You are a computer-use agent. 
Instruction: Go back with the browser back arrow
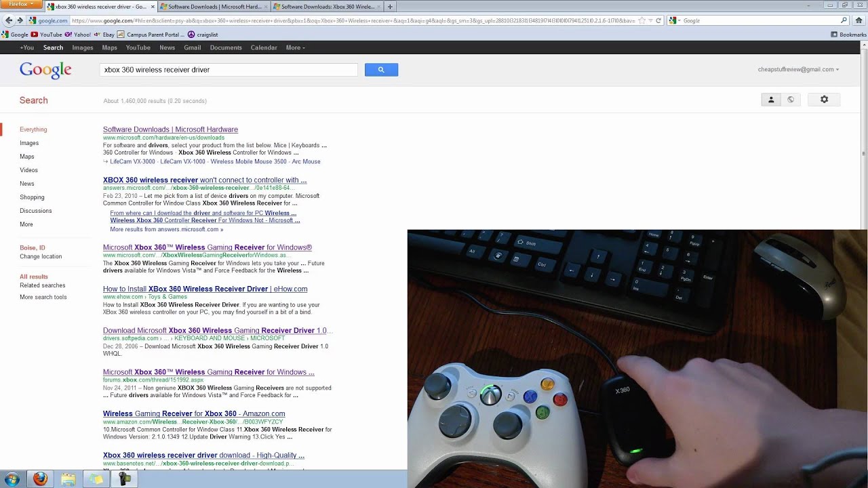point(9,20)
